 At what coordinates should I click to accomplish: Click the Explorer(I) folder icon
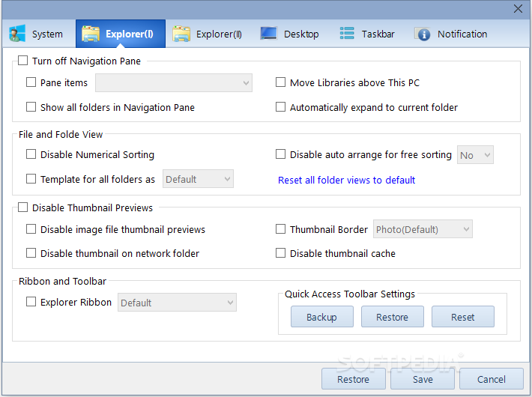[x=91, y=34]
